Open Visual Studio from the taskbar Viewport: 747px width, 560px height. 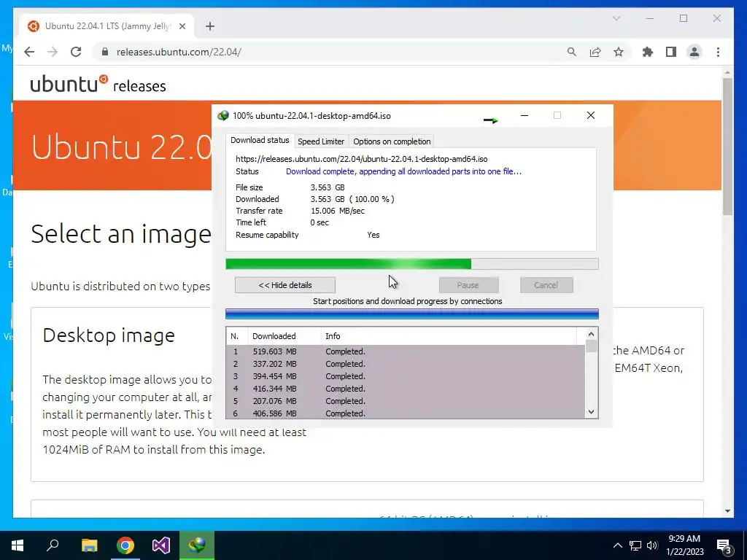(161, 545)
